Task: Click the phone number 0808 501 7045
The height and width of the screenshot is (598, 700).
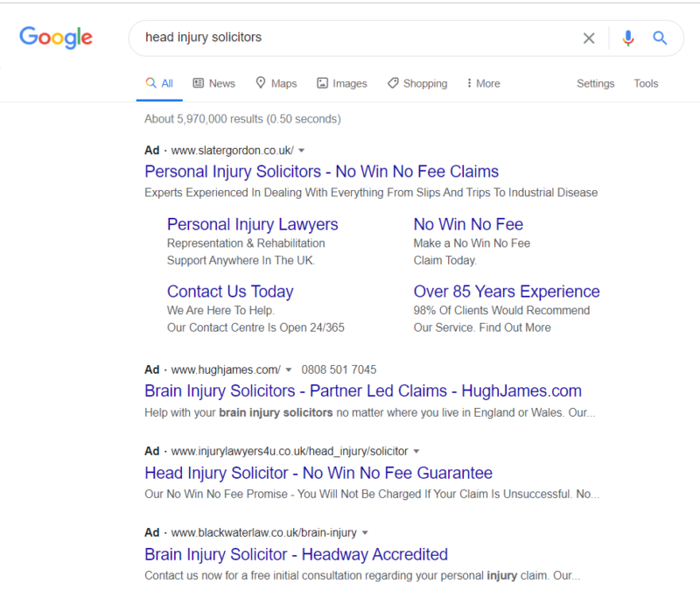Action: click(x=339, y=369)
